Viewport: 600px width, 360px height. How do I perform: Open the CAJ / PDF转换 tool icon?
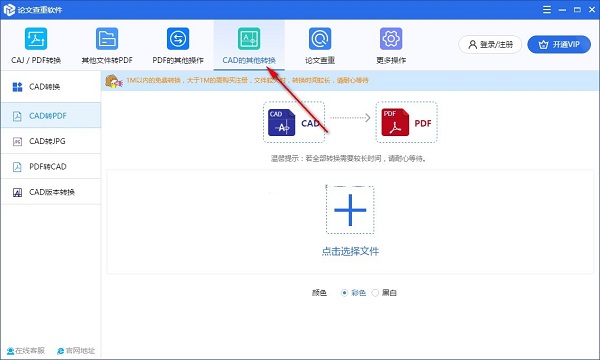(36, 39)
